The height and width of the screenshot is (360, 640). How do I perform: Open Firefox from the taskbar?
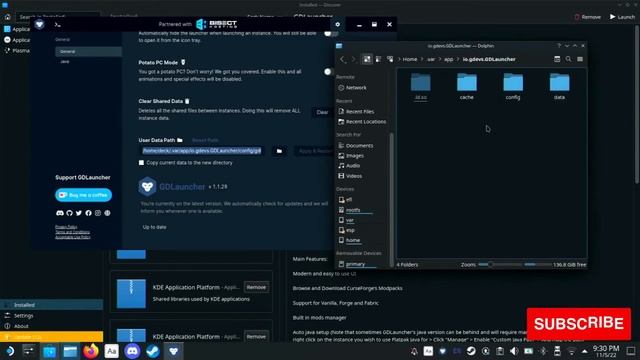click(x=91, y=351)
